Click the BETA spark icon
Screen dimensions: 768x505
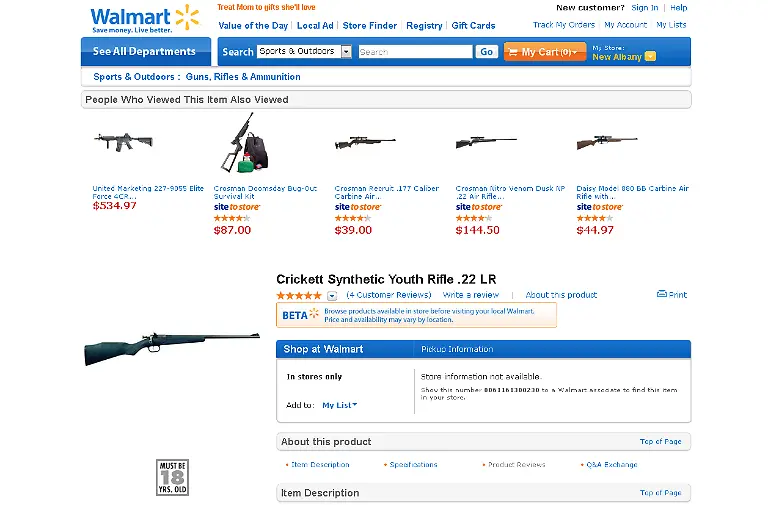tap(314, 315)
